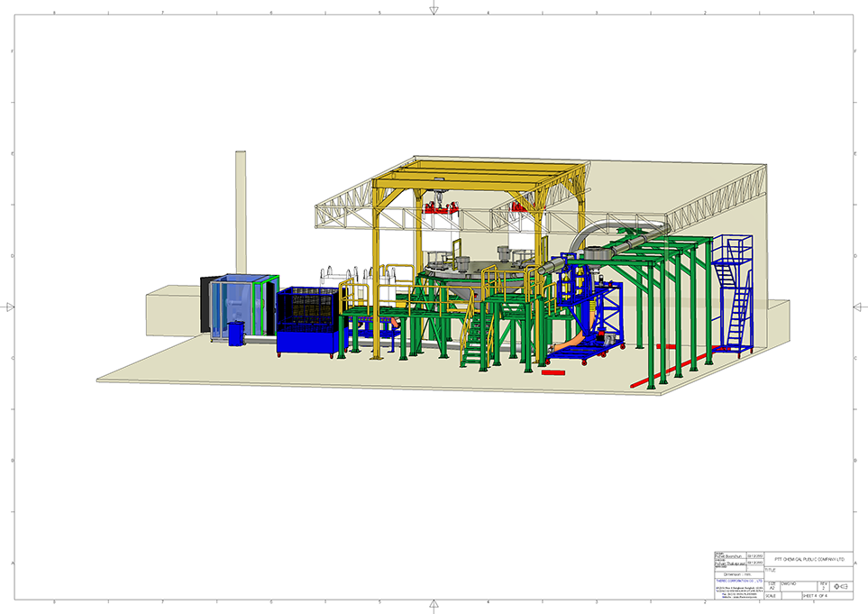The height and width of the screenshot is (614, 868).
Task: Click the bottom border centering arrow
Action: pos(434,605)
